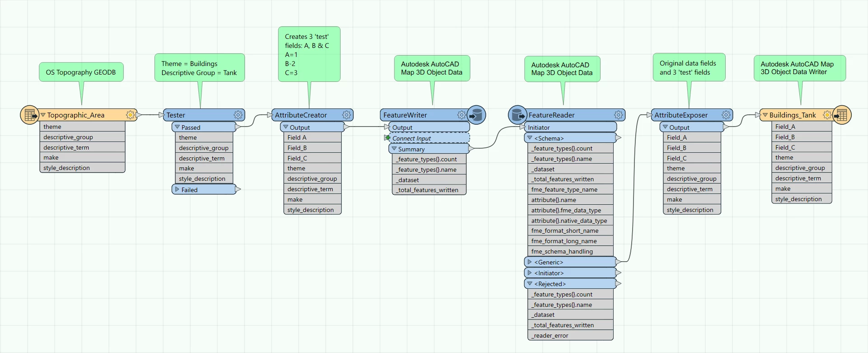Click the Connect Input plus icon
868x353 pixels.
point(388,138)
